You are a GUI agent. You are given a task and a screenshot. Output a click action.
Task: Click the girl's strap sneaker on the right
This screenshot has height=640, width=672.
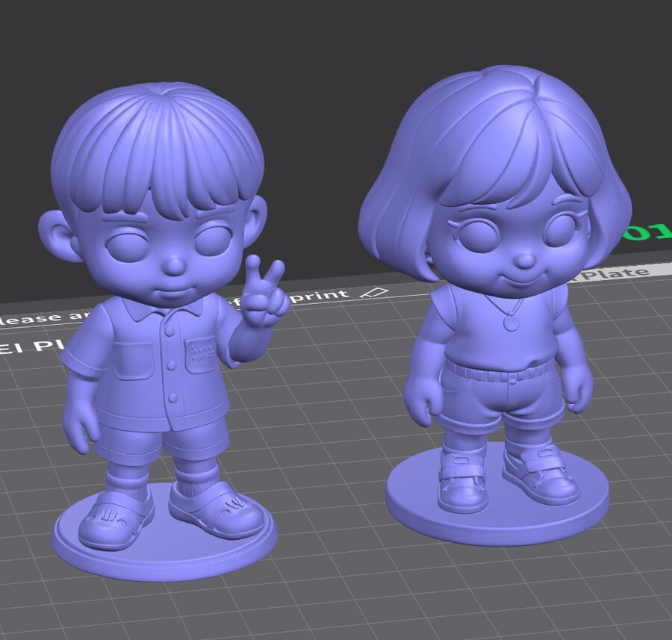539,476
